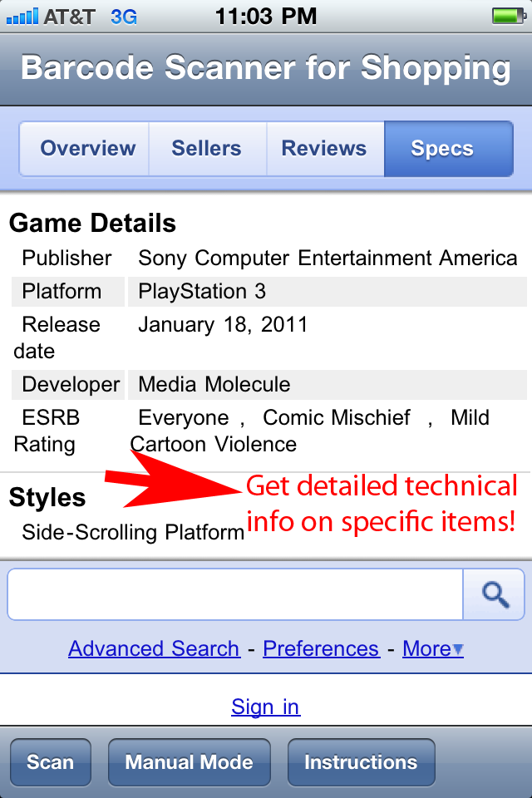Open the Preferences link
The image size is (532, 798).
pyautogui.click(x=321, y=648)
